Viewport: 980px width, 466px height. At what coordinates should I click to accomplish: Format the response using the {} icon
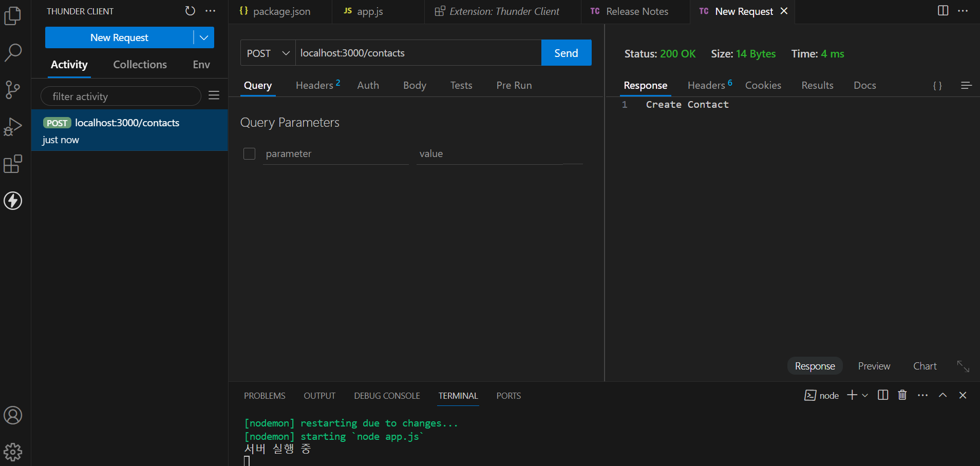pos(937,85)
